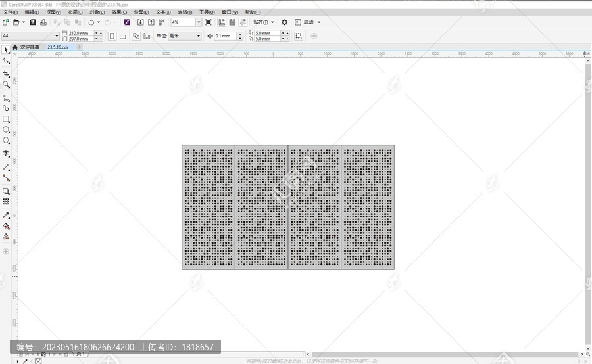Open the Options gear icon
This screenshot has width=592, height=364.
tap(285, 22)
